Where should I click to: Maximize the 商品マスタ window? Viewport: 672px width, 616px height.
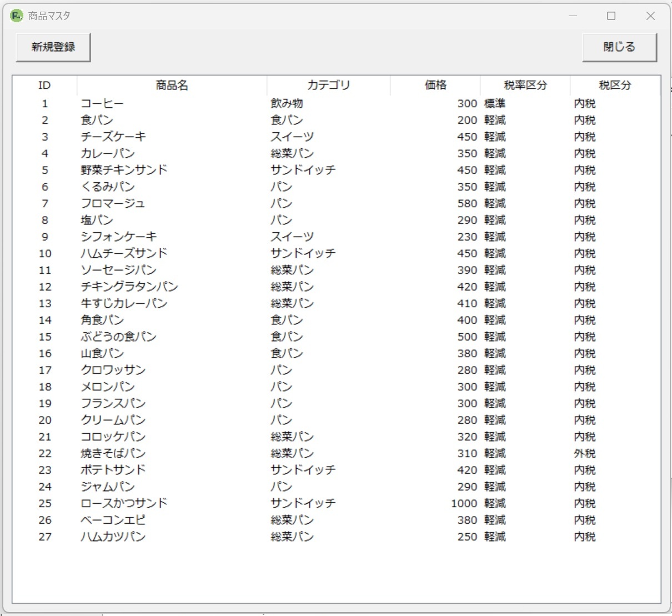tap(611, 16)
